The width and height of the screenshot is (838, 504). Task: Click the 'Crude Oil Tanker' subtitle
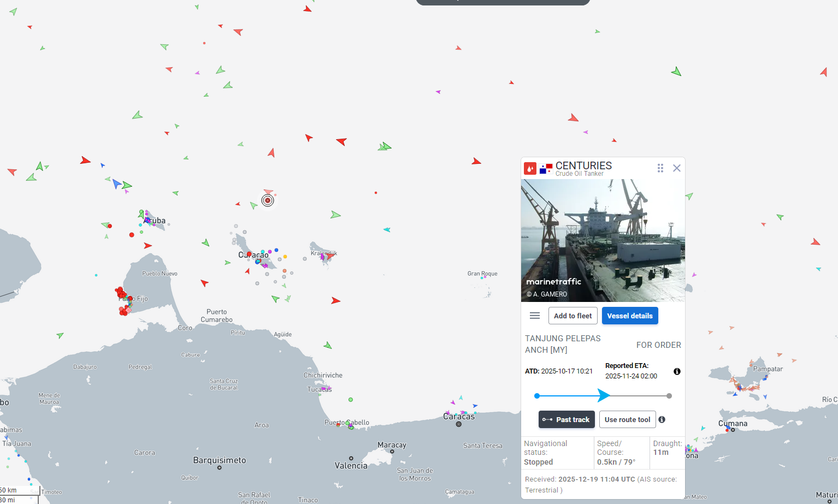[580, 174]
